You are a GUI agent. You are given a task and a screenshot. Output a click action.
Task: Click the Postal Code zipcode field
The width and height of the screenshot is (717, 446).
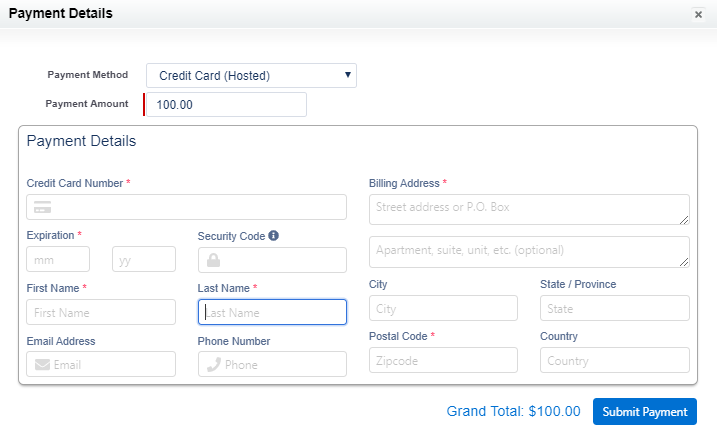(443, 360)
